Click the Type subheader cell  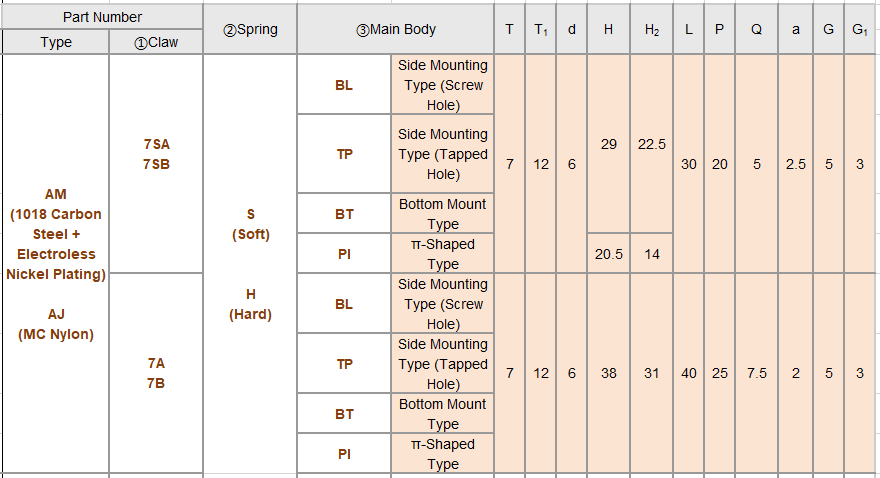(x=56, y=43)
